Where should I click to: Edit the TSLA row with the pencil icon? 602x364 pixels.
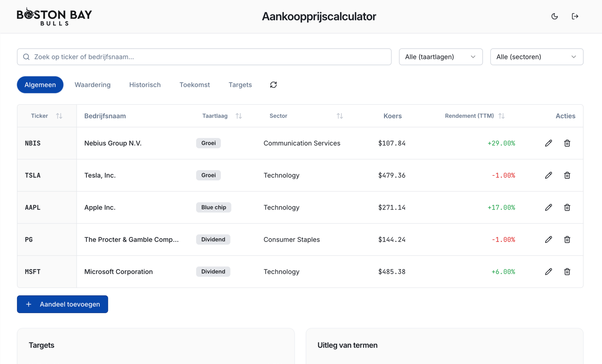548,175
